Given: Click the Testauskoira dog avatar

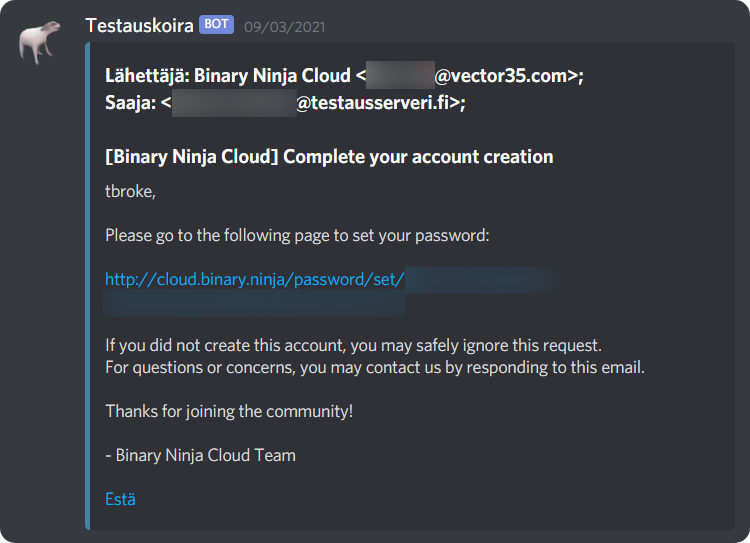Looking at the screenshot, I should (39, 42).
